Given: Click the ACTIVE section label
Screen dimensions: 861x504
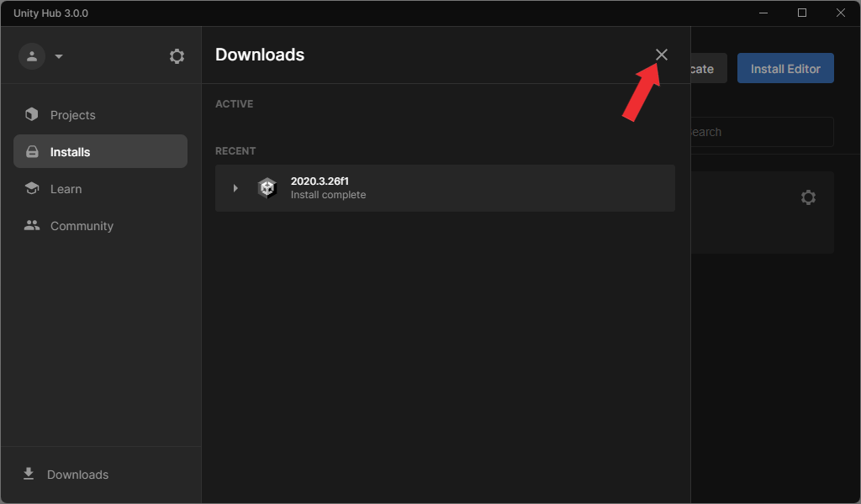Looking at the screenshot, I should pos(234,103).
